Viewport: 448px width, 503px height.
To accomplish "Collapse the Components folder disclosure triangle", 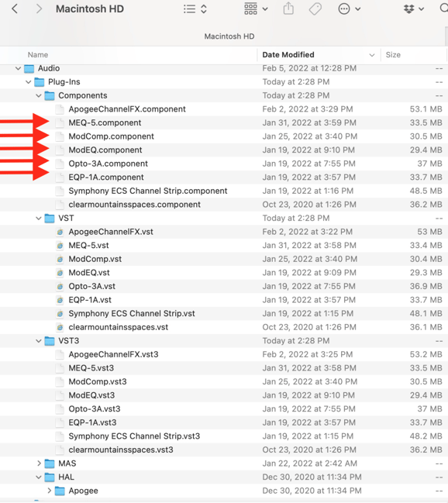I will pos(39,95).
